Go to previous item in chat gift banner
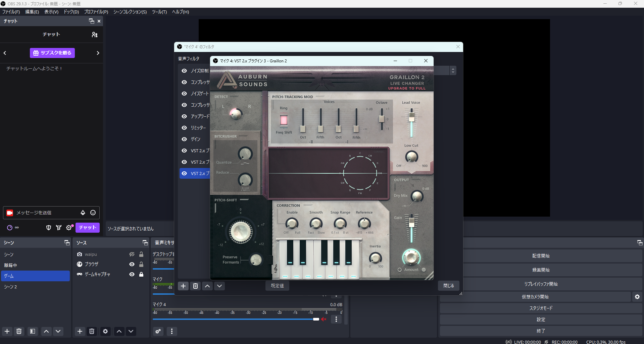Screen dimensions: 644x344 5,53
